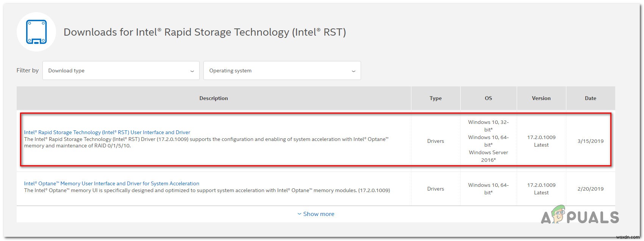The width and height of the screenshot is (644, 241).
Task: Open the Download type dropdown
Action: click(x=121, y=70)
